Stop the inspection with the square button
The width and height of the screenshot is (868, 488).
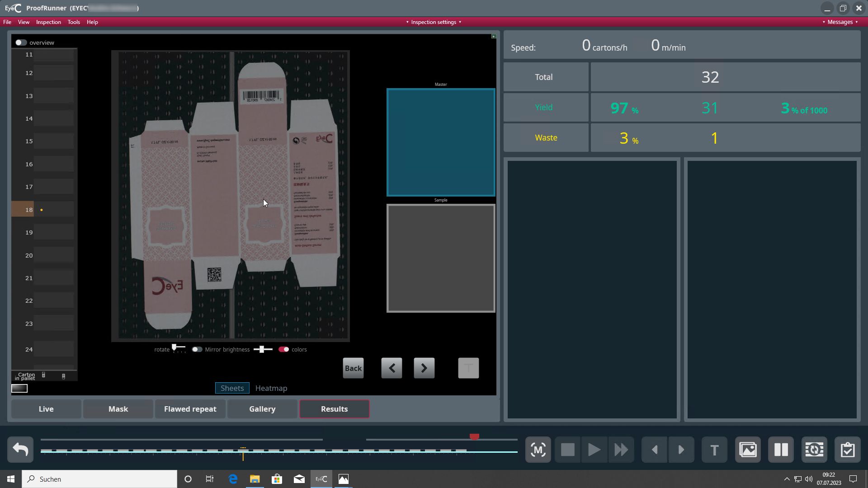coord(568,450)
